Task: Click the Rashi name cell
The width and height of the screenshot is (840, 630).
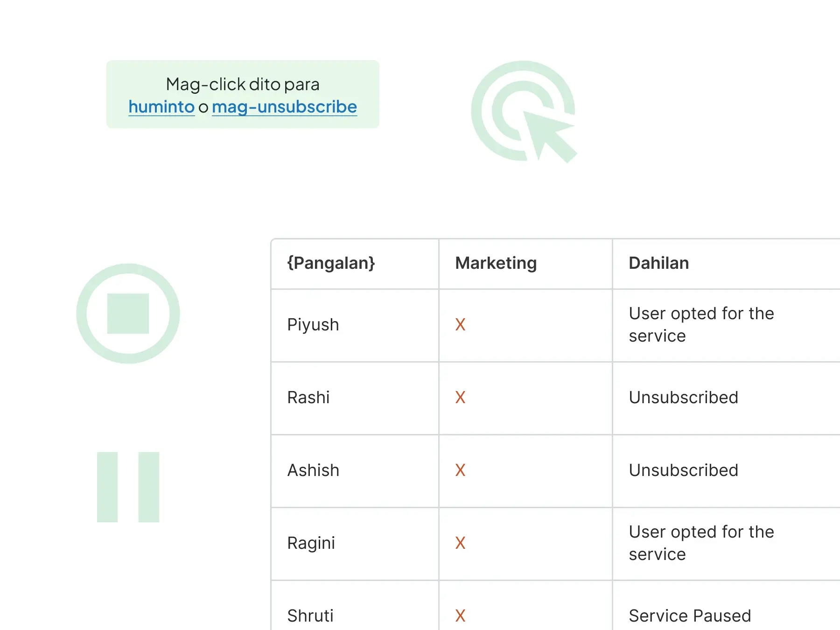Action: (x=308, y=398)
